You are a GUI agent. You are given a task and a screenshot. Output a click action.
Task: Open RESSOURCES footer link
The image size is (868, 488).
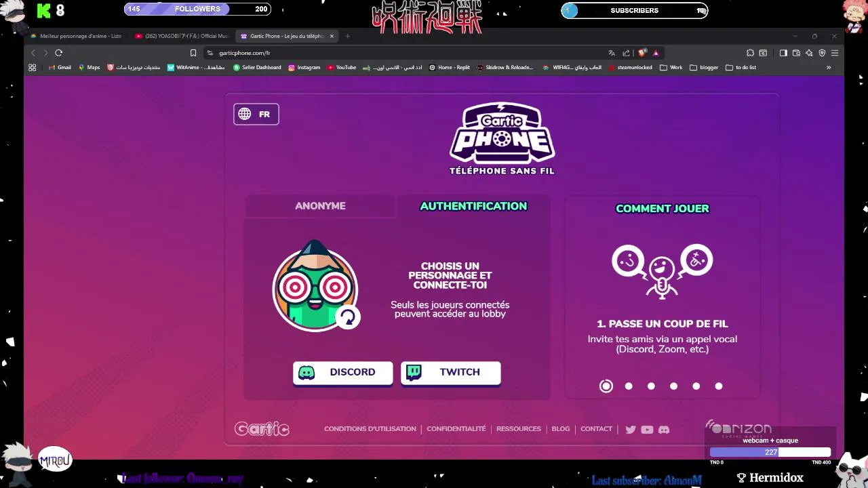click(x=519, y=429)
